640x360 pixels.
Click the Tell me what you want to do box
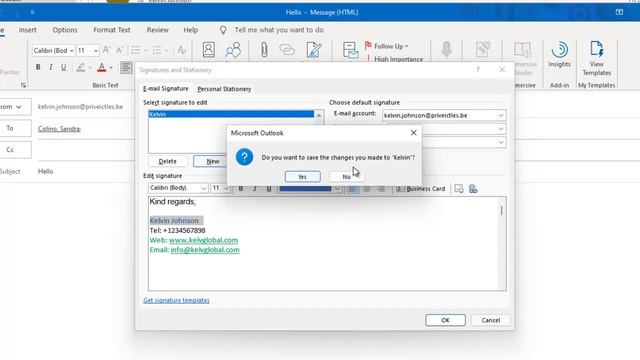[x=279, y=30]
